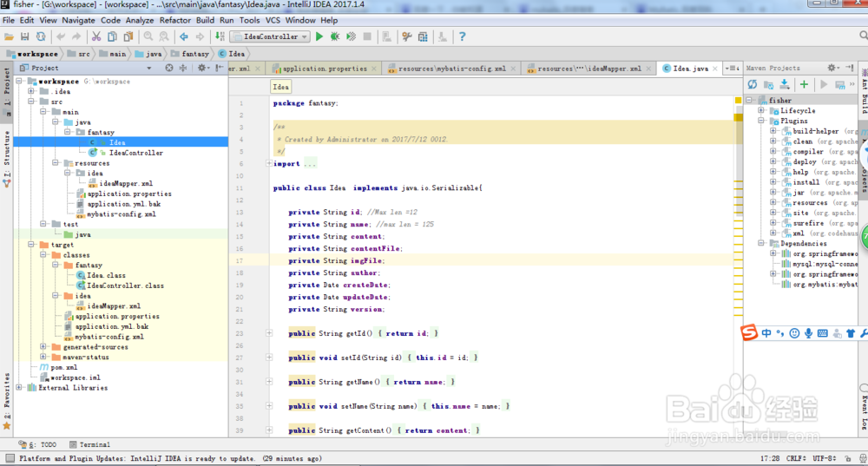Expand the folded getId method
The height and width of the screenshot is (466, 868).
click(269, 333)
